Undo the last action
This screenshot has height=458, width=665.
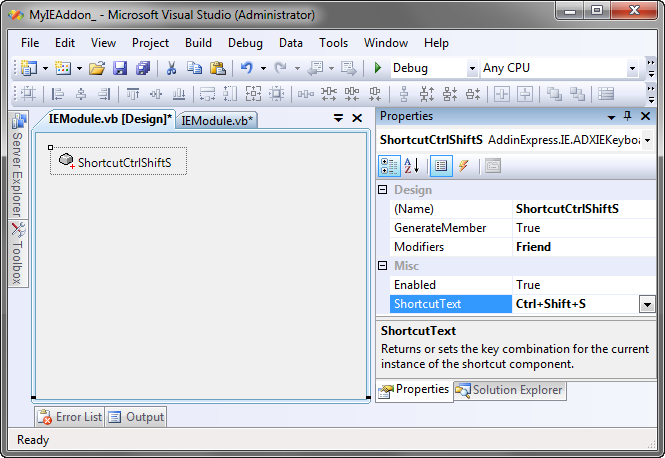pyautogui.click(x=246, y=68)
